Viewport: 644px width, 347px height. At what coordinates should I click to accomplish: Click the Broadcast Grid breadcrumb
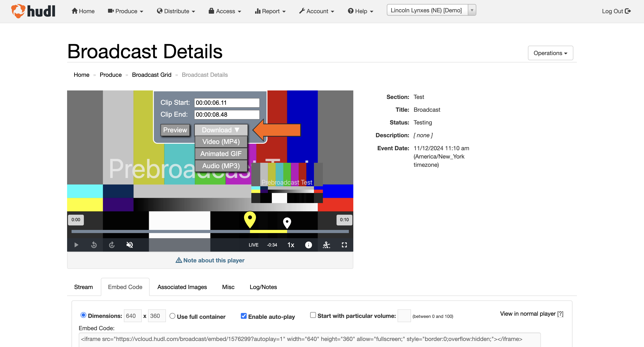coord(152,75)
